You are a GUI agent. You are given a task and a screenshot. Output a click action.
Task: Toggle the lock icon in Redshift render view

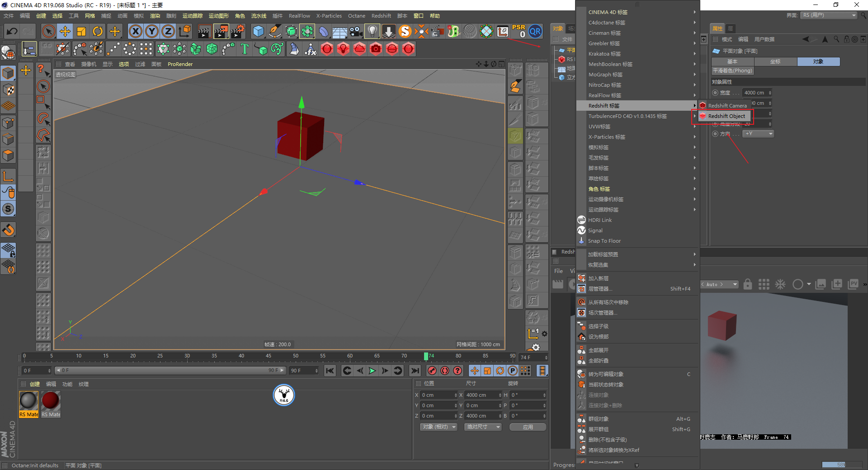748,284
